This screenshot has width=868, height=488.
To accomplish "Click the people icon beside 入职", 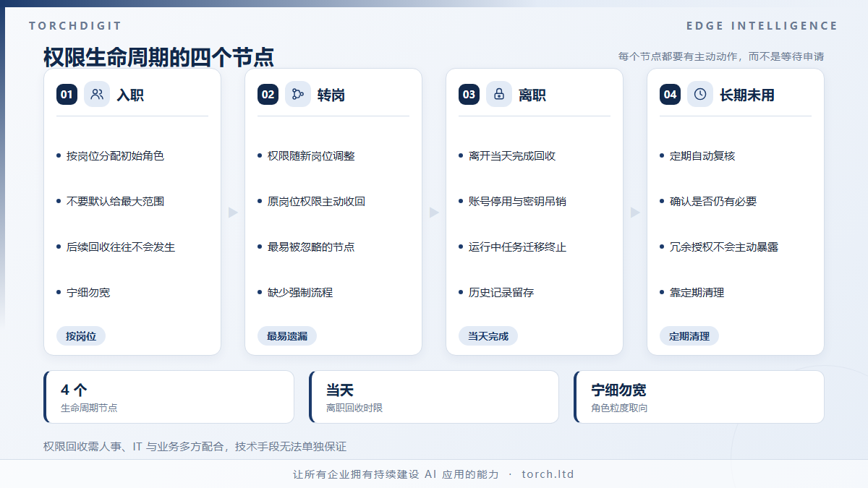I will coord(97,94).
